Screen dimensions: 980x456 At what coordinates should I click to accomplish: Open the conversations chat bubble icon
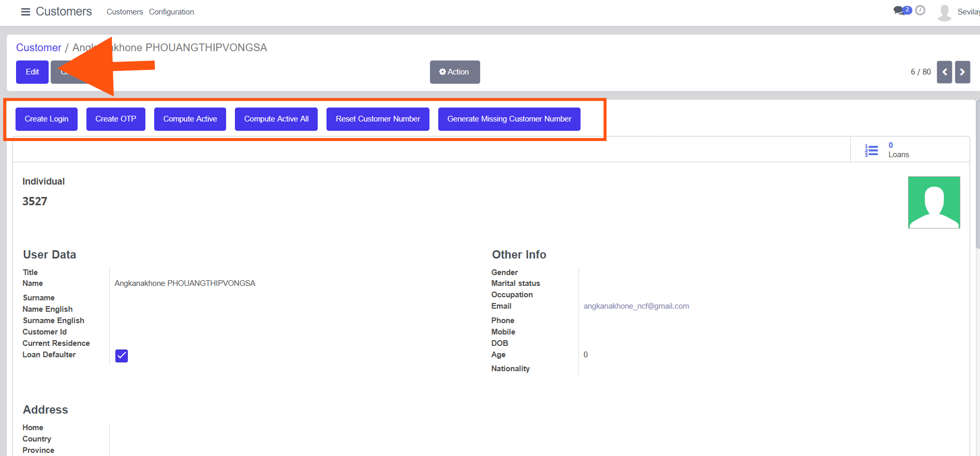tap(899, 11)
